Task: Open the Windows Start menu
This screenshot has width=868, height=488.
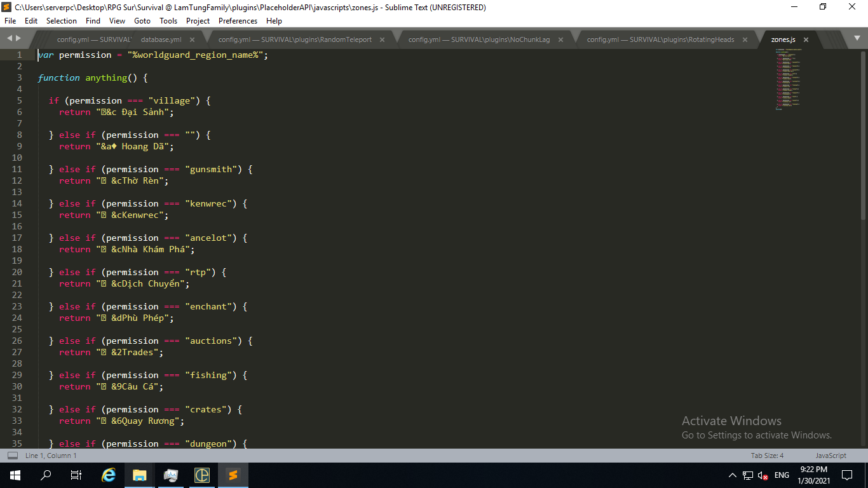Action: pyautogui.click(x=15, y=475)
